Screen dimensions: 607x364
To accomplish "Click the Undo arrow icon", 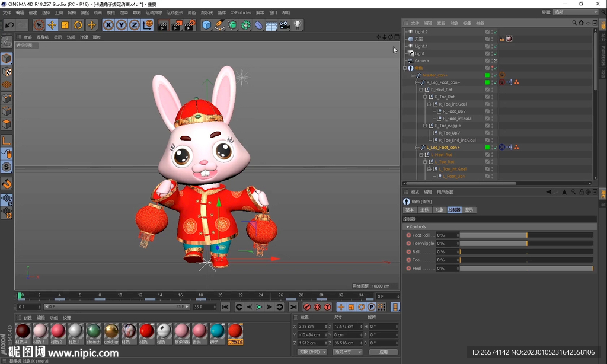I will 9,25.
